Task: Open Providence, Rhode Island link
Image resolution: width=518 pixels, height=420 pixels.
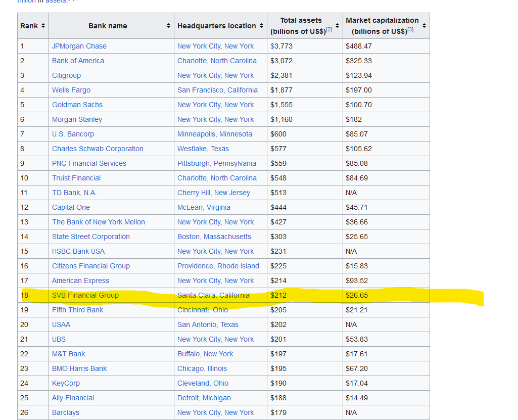Action: pyautogui.click(x=218, y=266)
